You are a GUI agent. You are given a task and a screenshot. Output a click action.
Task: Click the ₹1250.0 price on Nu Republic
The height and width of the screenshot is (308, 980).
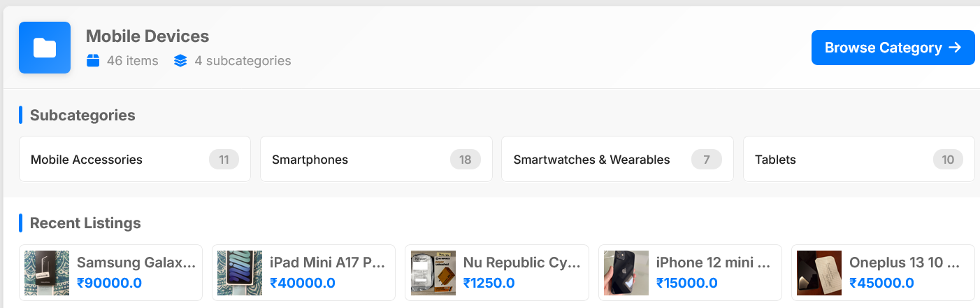pos(489,283)
